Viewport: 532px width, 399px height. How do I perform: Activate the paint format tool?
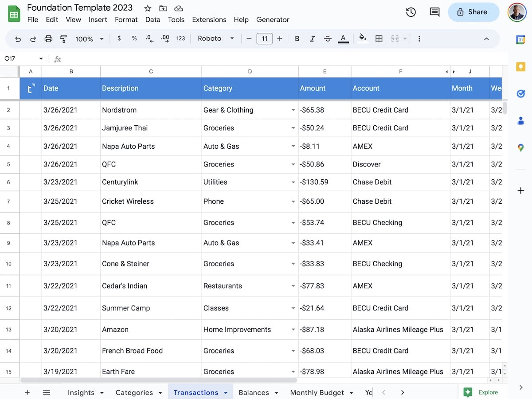tap(63, 39)
